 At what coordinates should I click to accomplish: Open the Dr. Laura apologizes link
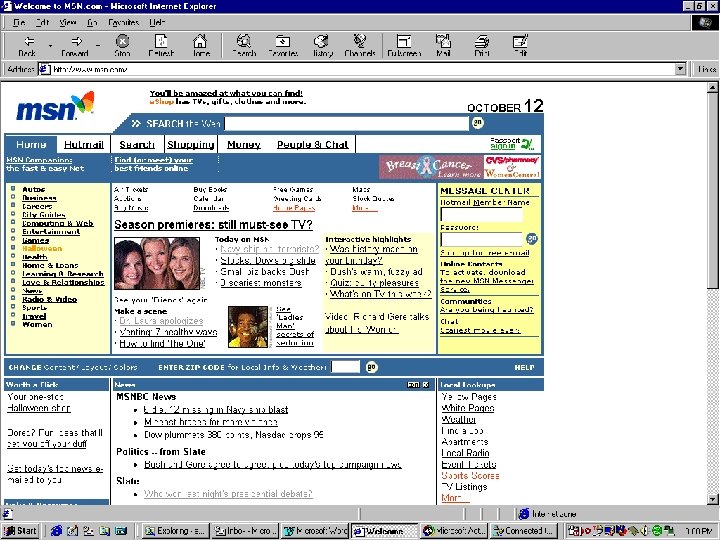pos(161,321)
